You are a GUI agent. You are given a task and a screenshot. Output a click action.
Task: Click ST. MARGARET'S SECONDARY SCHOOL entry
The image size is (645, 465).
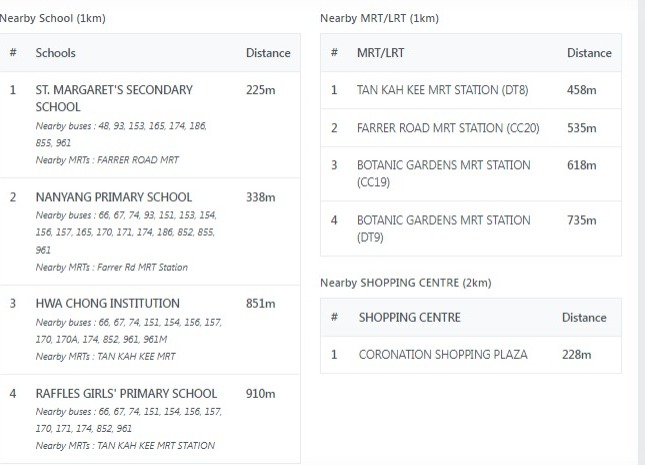tap(114, 98)
